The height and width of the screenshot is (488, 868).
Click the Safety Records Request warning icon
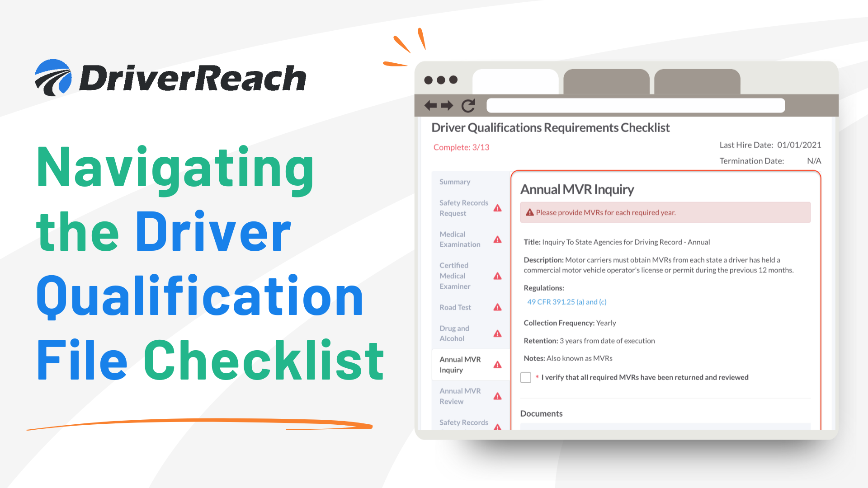point(500,209)
